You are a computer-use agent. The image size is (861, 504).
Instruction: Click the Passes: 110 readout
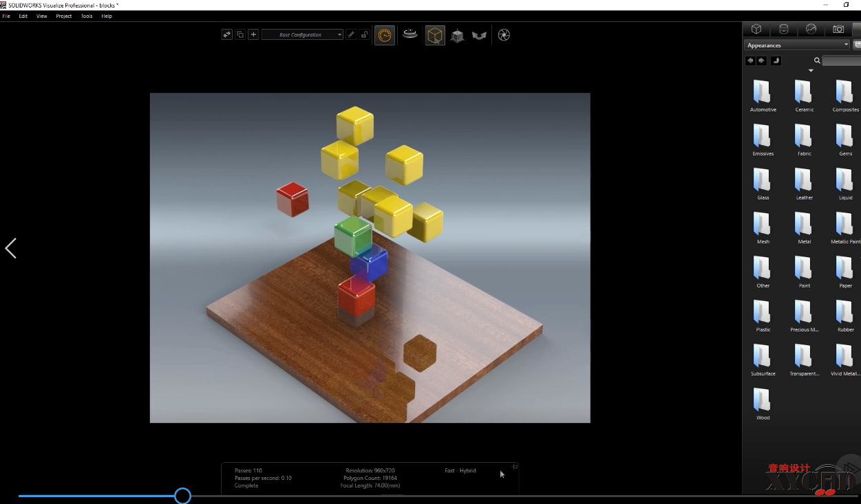[248, 471]
